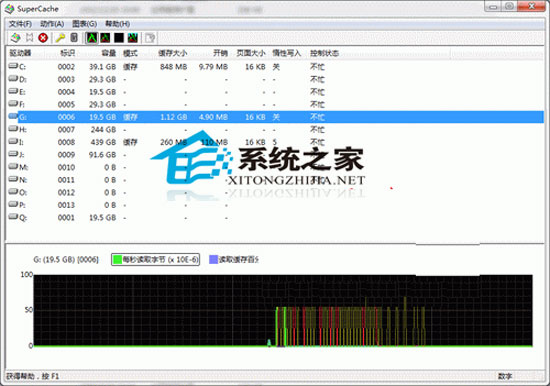Click the drive icon for I:
This screenshot has width=550, height=386.
13,141
